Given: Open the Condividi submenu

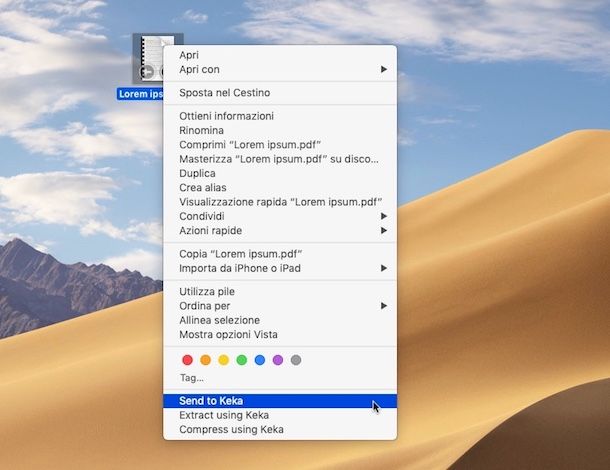Looking at the screenshot, I should click(280, 216).
